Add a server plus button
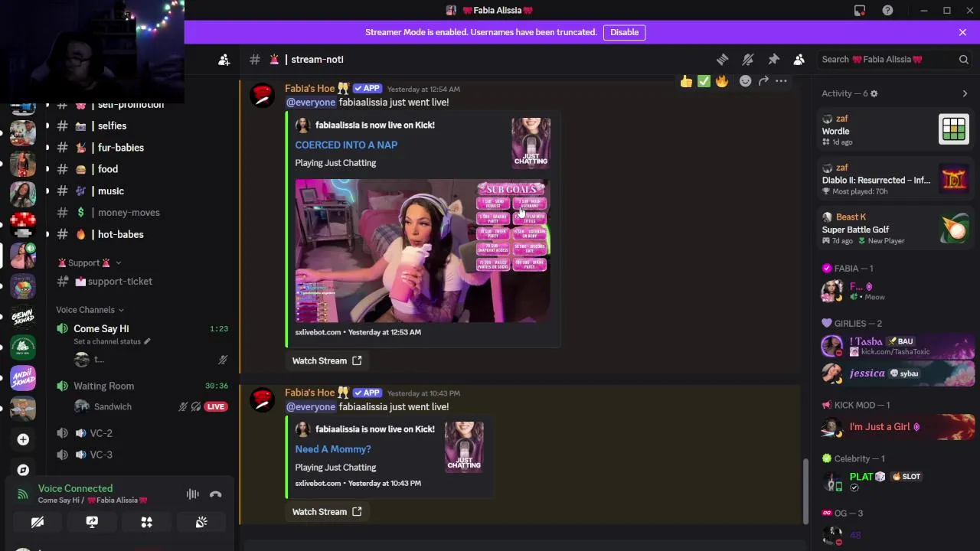The image size is (980, 551). pyautogui.click(x=23, y=439)
